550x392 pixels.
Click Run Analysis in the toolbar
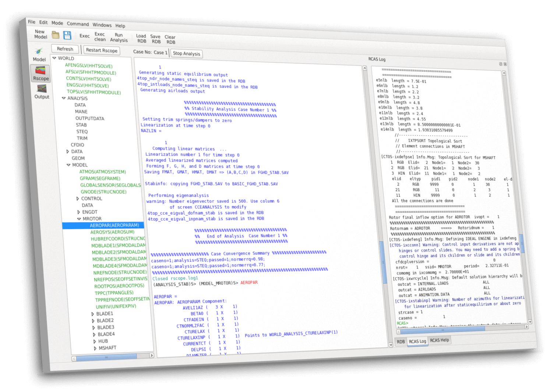click(x=119, y=38)
